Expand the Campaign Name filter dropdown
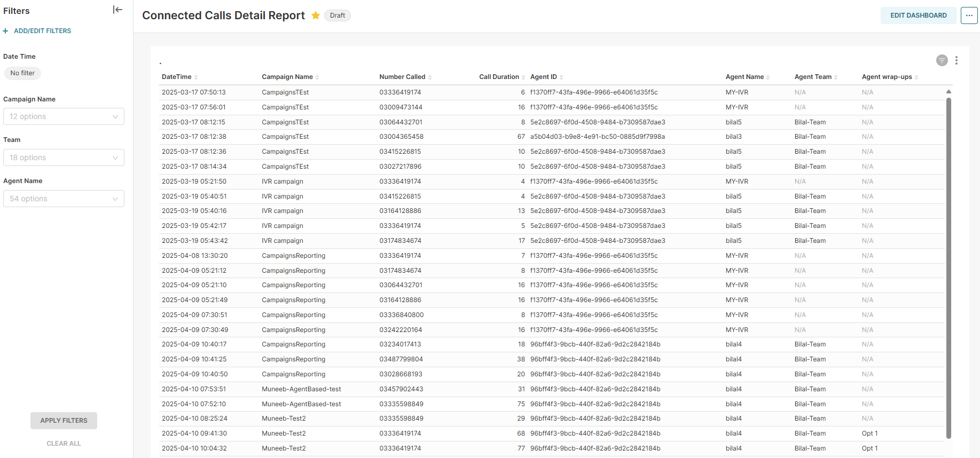This screenshot has width=980, height=458. pyautogui.click(x=64, y=116)
